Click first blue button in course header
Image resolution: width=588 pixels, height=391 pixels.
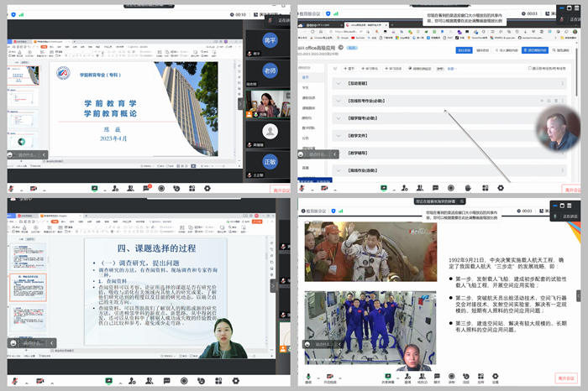coord(464,50)
